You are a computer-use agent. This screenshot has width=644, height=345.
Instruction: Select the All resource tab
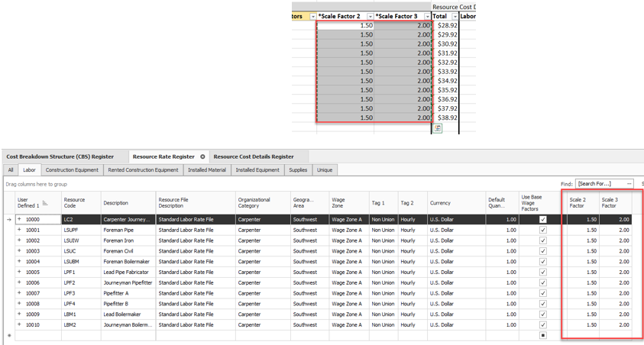coord(11,170)
